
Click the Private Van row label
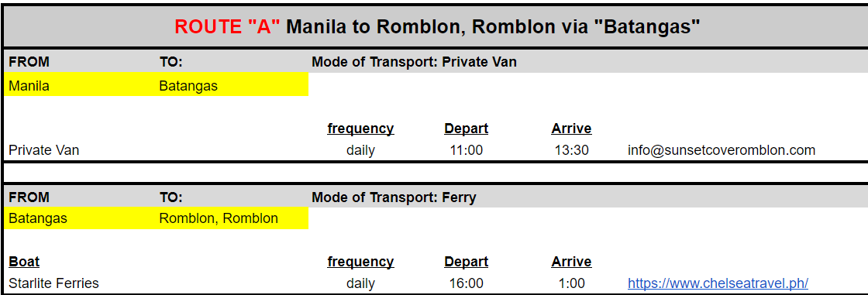click(43, 150)
